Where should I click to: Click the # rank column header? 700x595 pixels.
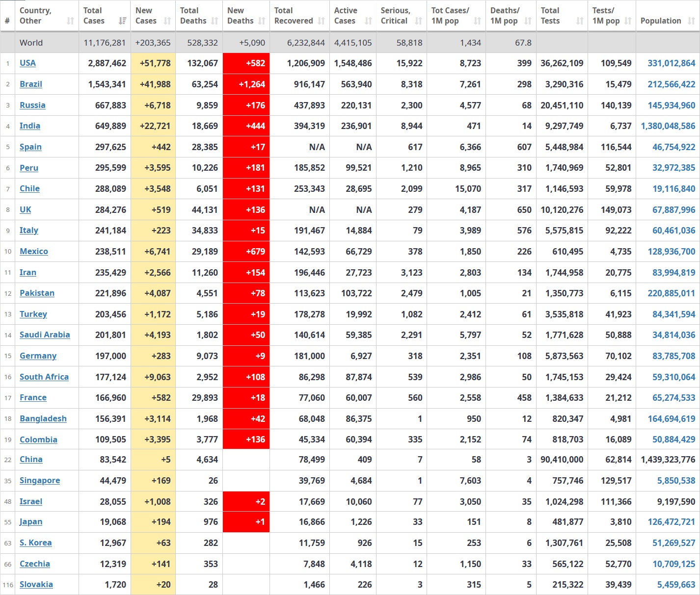(7, 21)
